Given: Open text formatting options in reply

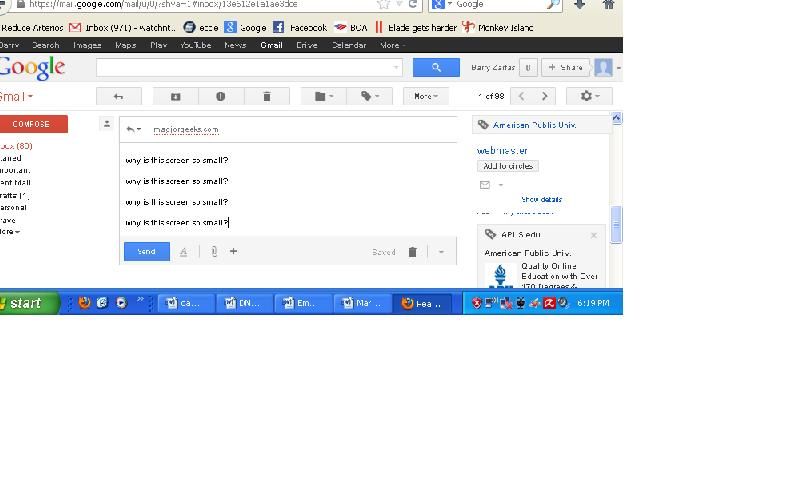Looking at the screenshot, I should click(x=183, y=252).
